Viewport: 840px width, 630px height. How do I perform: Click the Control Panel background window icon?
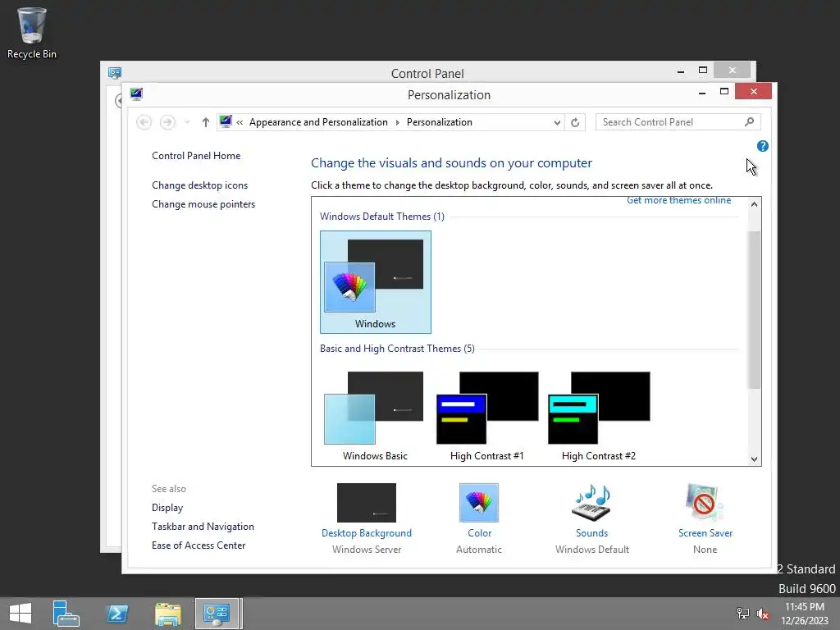point(115,73)
